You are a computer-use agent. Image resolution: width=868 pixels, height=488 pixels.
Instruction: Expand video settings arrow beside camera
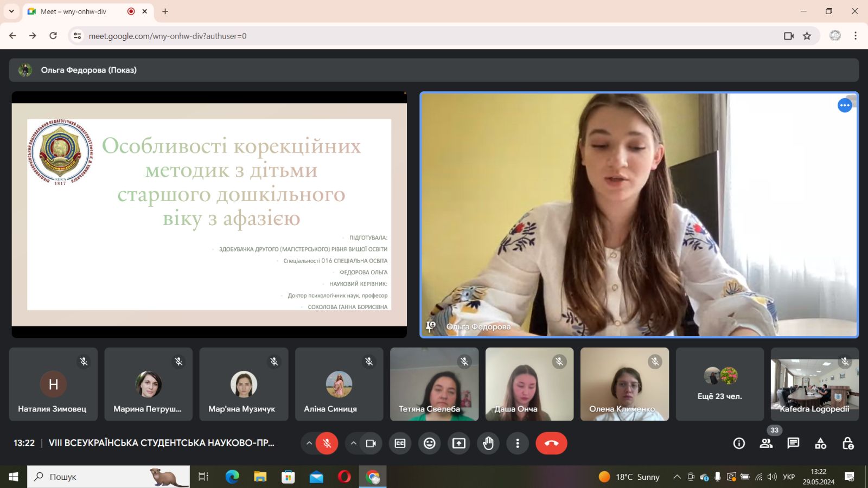353,444
